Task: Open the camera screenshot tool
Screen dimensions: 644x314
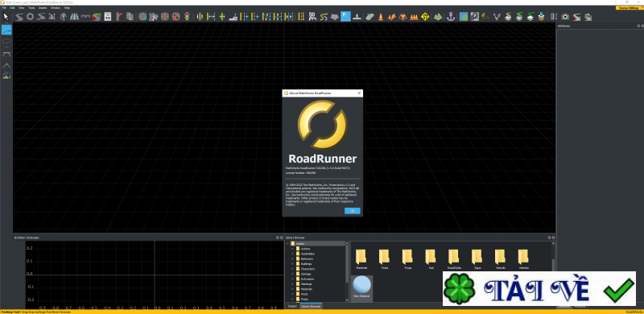Action: tap(565, 17)
